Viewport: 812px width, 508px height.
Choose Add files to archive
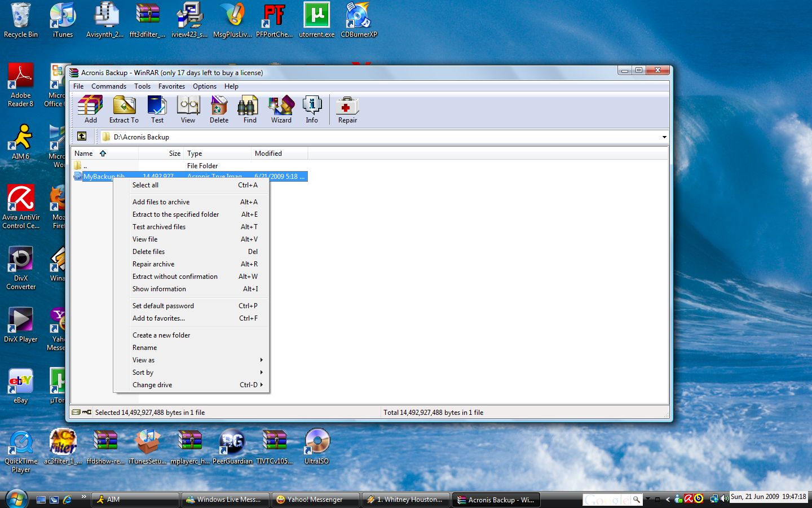click(x=192, y=202)
